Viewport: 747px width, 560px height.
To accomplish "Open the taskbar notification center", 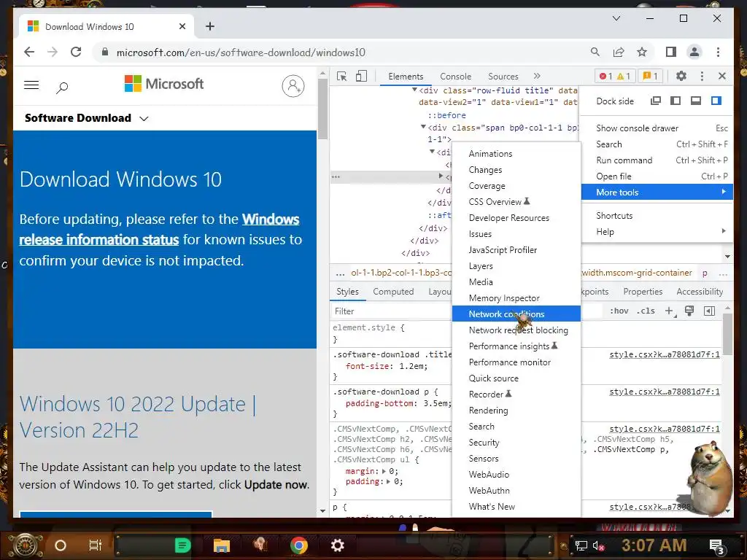I will pyautogui.click(x=716, y=545).
